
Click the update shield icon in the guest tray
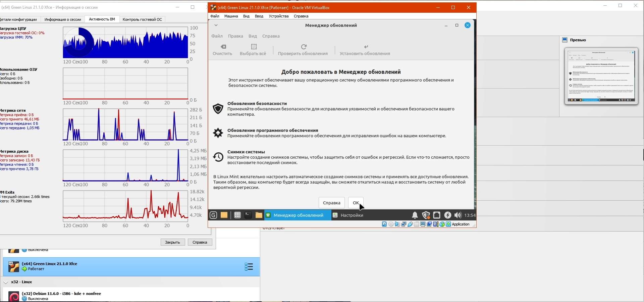[x=426, y=215]
